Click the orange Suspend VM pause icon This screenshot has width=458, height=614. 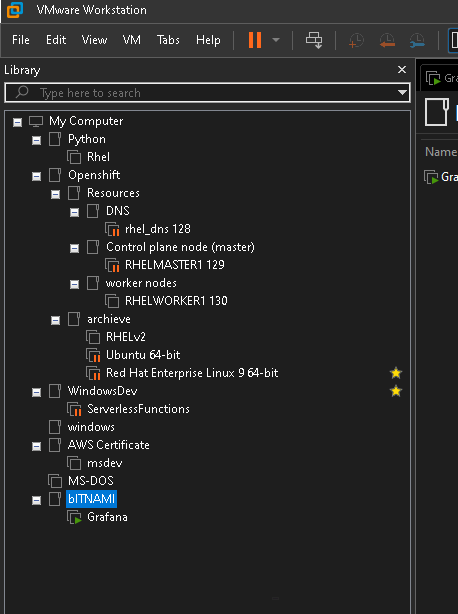[255, 40]
